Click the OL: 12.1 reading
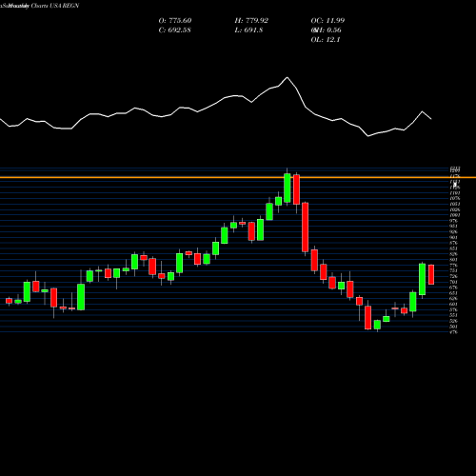This screenshot has width=476, height=476. (326, 40)
